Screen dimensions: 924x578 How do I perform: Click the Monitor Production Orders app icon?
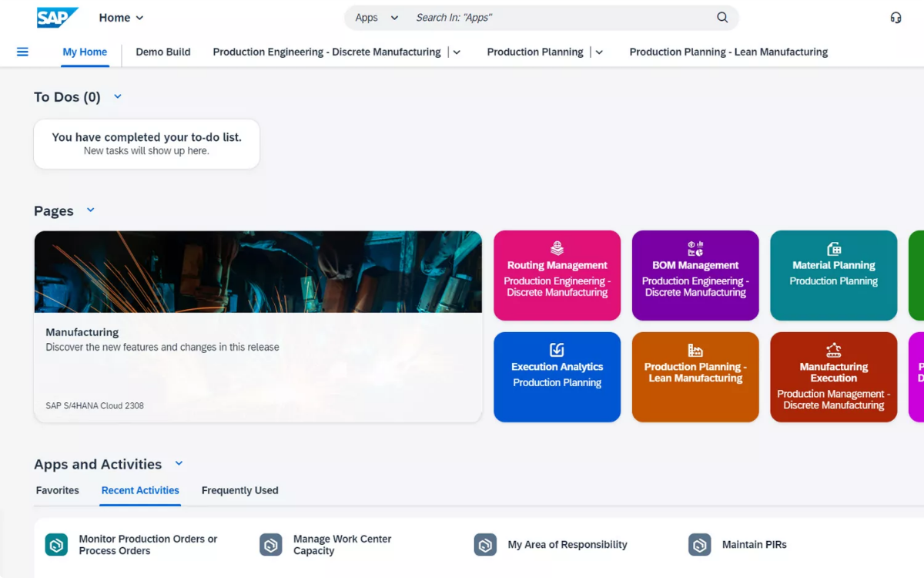coord(56,545)
